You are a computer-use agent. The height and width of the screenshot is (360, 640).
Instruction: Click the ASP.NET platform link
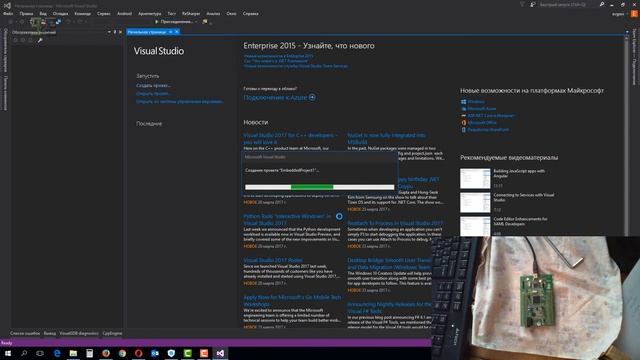pyautogui.click(x=491, y=116)
